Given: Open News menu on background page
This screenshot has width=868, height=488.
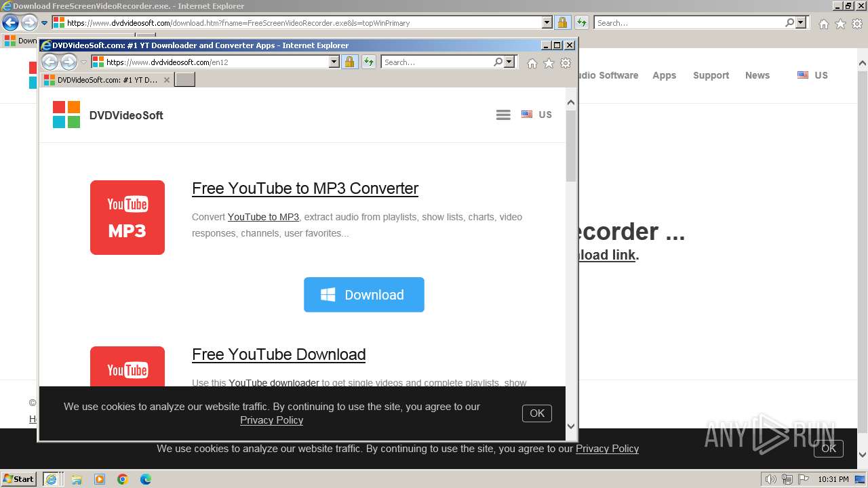Looking at the screenshot, I should click(757, 75).
